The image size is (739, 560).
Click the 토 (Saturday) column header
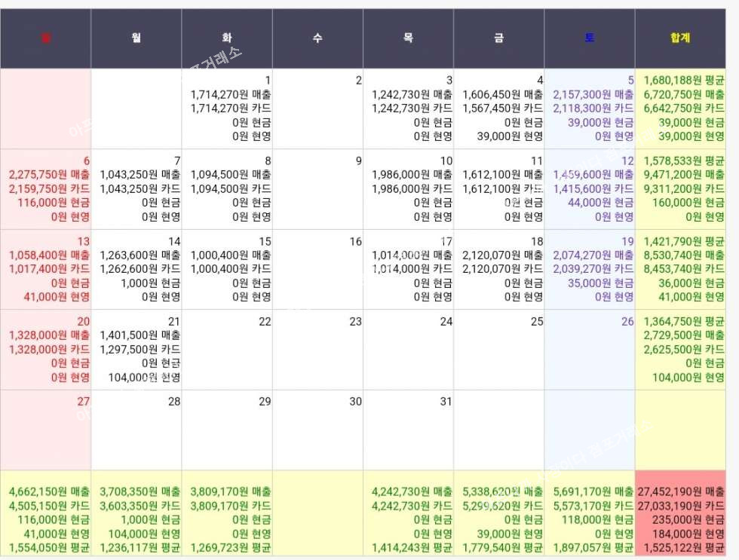click(590, 38)
